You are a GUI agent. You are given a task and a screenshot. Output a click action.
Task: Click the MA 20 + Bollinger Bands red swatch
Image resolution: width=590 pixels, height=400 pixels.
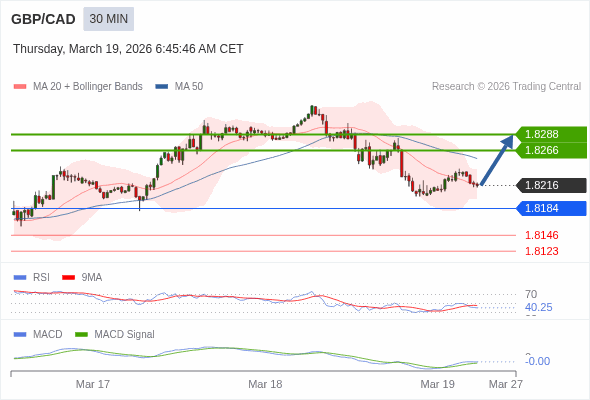point(20,87)
